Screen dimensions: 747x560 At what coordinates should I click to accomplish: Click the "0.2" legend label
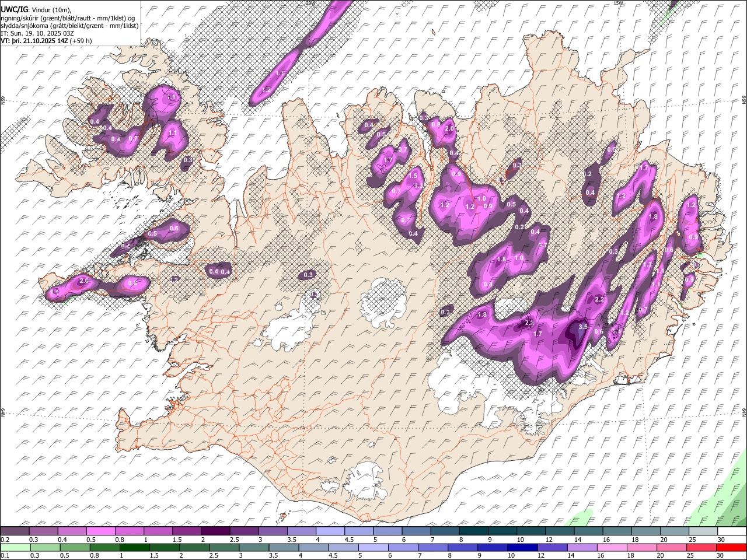click(x=6, y=540)
